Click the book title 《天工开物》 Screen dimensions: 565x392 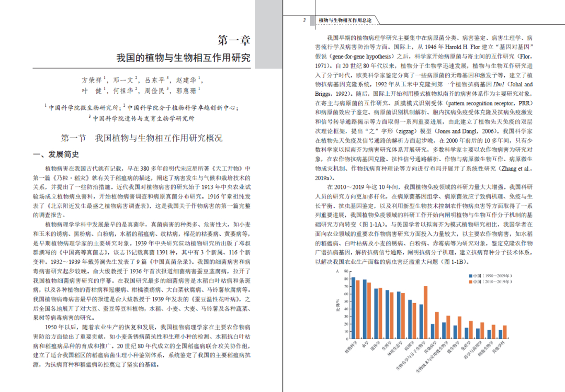[229, 169]
